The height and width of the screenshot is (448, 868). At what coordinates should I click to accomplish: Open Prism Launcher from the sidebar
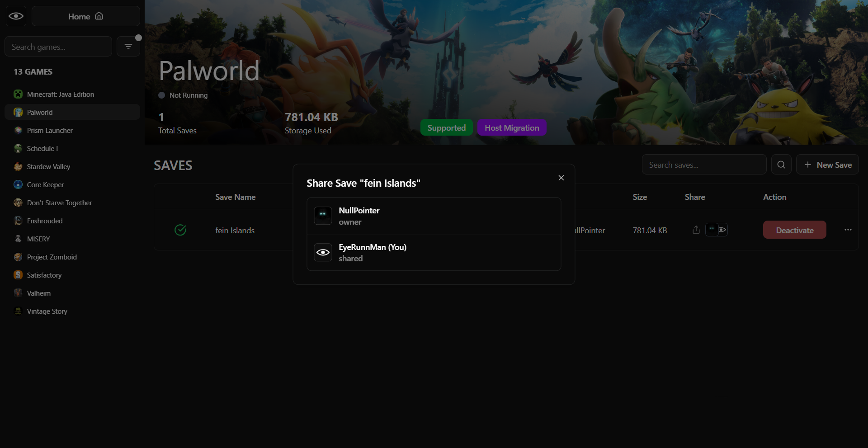point(72,130)
